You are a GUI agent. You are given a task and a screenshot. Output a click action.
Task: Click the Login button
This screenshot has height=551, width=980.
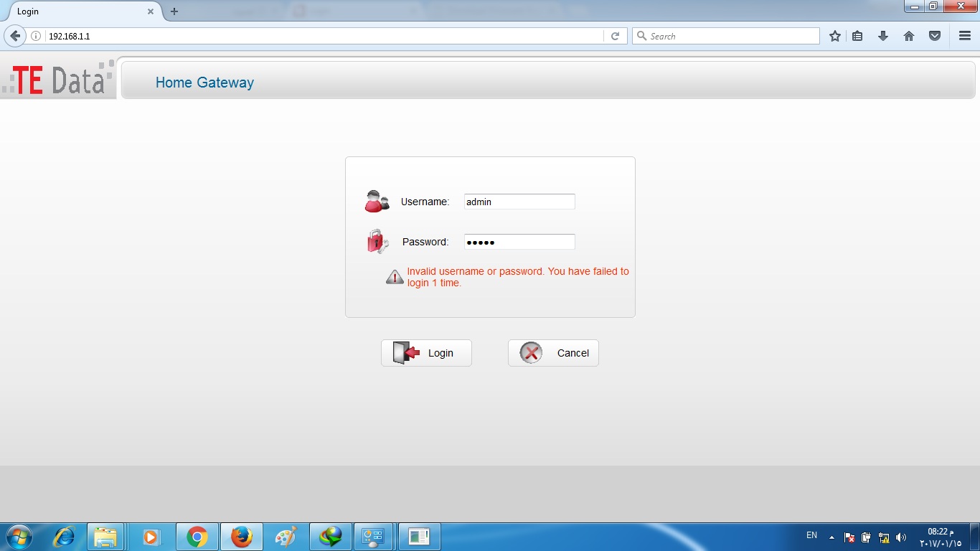pos(426,353)
